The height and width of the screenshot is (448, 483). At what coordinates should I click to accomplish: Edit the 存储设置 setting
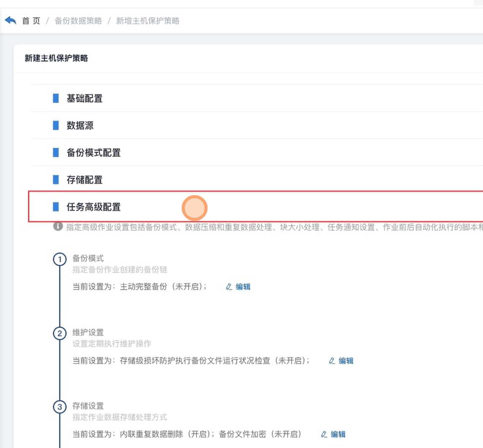pos(333,434)
